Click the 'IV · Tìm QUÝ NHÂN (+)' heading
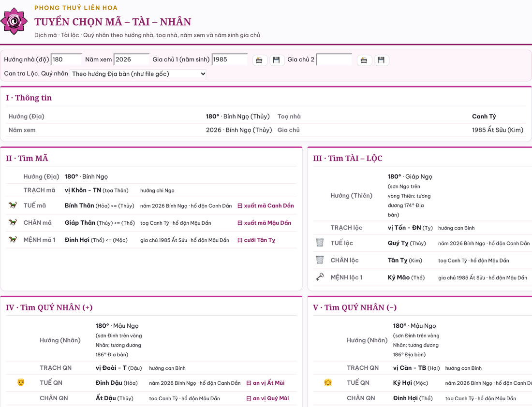This screenshot has width=532, height=407. point(49,307)
